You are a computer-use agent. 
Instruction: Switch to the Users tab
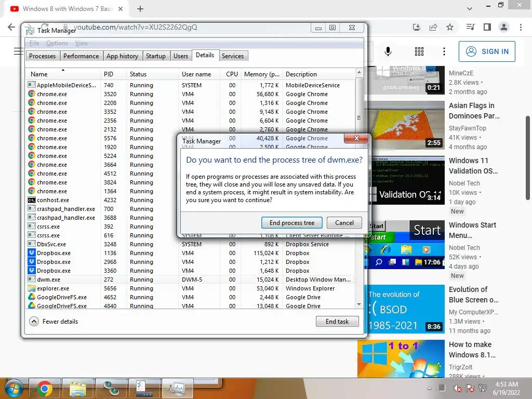180,56
